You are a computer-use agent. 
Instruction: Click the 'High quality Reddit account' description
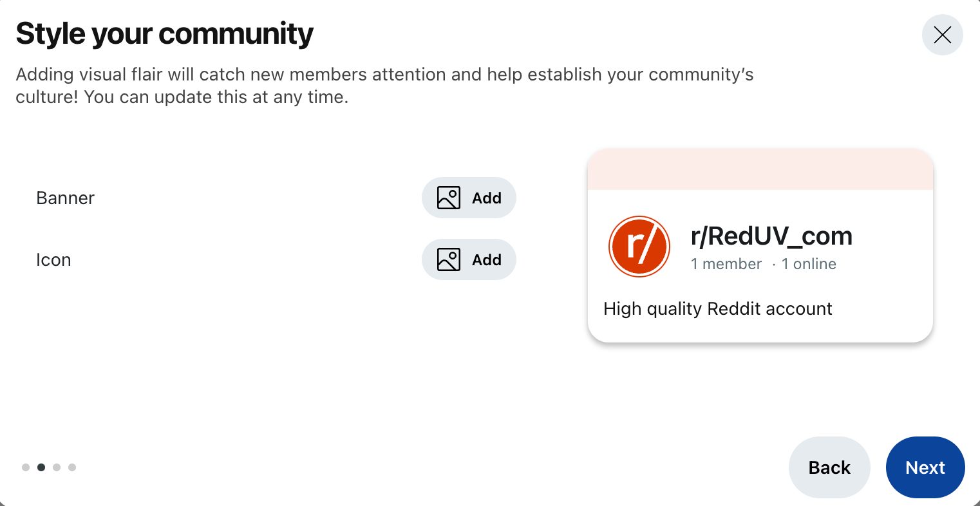click(x=718, y=309)
